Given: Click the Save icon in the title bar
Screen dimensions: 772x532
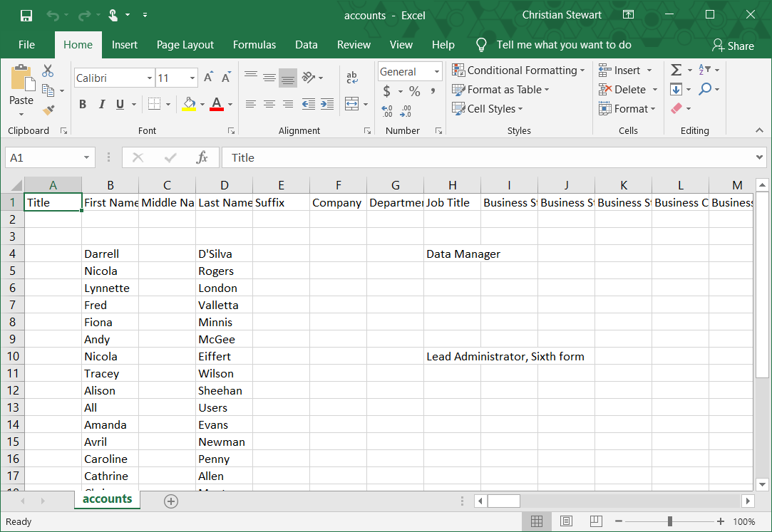Looking at the screenshot, I should (26, 16).
